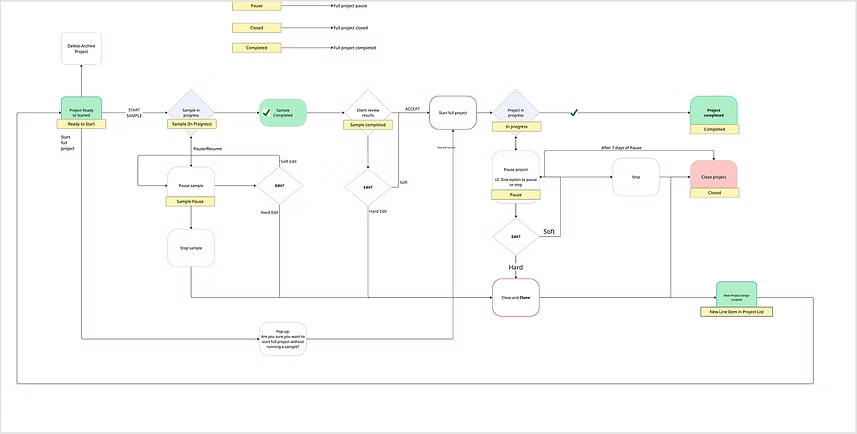This screenshot has width=857, height=434.
Task: Select the Closed legend box beside Full project closed
Action: 257,27
